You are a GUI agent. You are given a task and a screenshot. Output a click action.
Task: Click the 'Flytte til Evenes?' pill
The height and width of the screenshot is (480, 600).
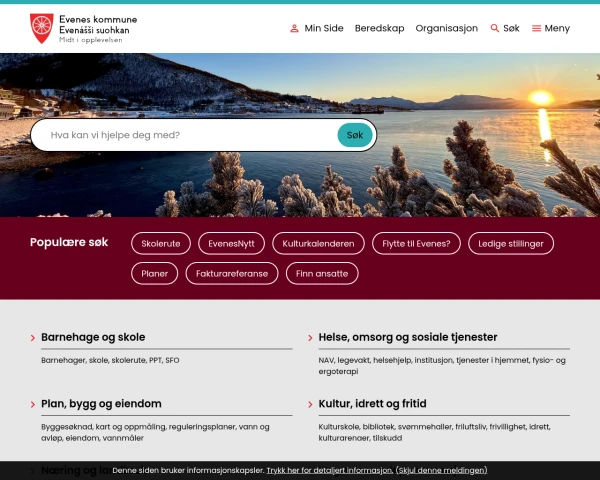click(416, 243)
